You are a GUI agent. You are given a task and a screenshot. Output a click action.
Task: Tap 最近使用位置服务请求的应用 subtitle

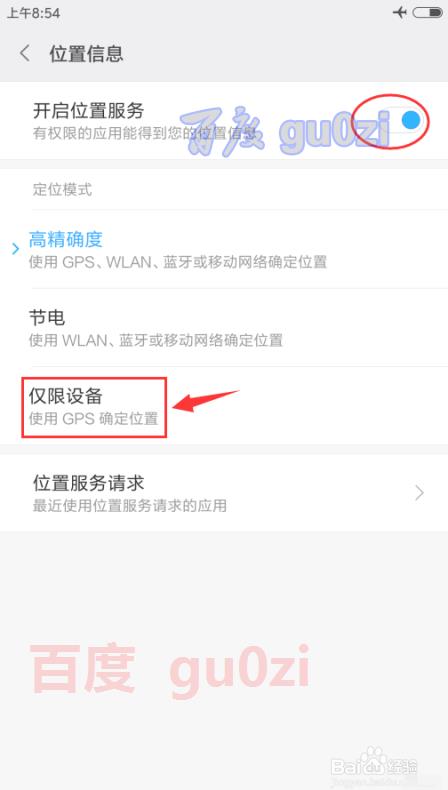130,505
